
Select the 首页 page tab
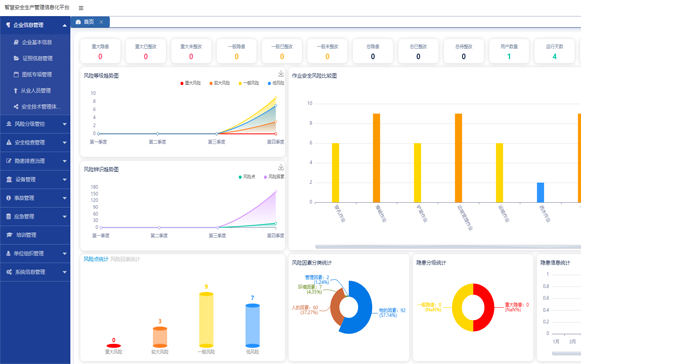click(90, 22)
